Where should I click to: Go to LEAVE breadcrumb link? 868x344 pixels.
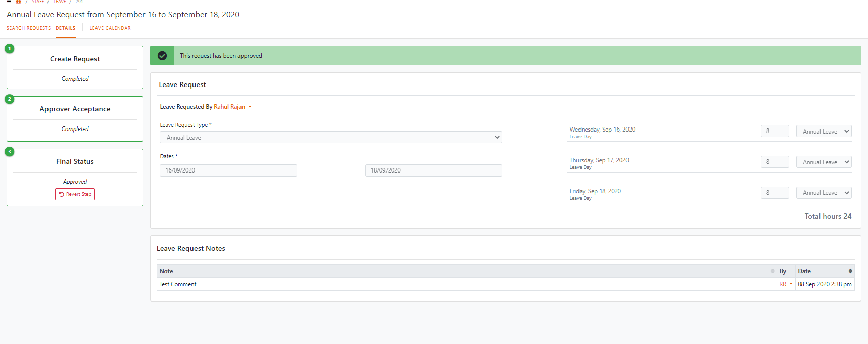click(60, 2)
